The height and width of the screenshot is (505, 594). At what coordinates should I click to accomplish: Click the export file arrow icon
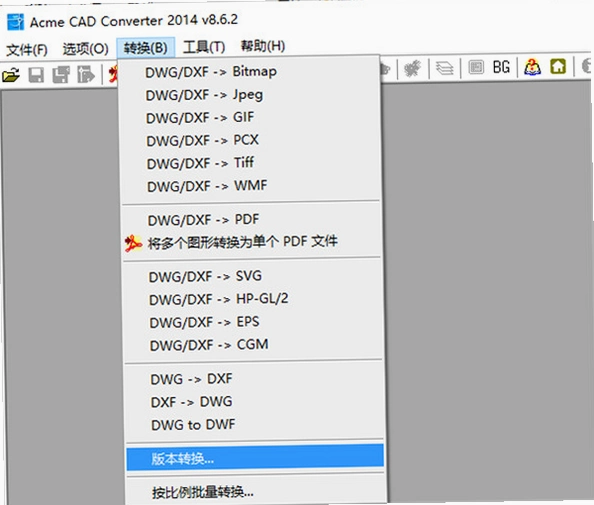86,74
